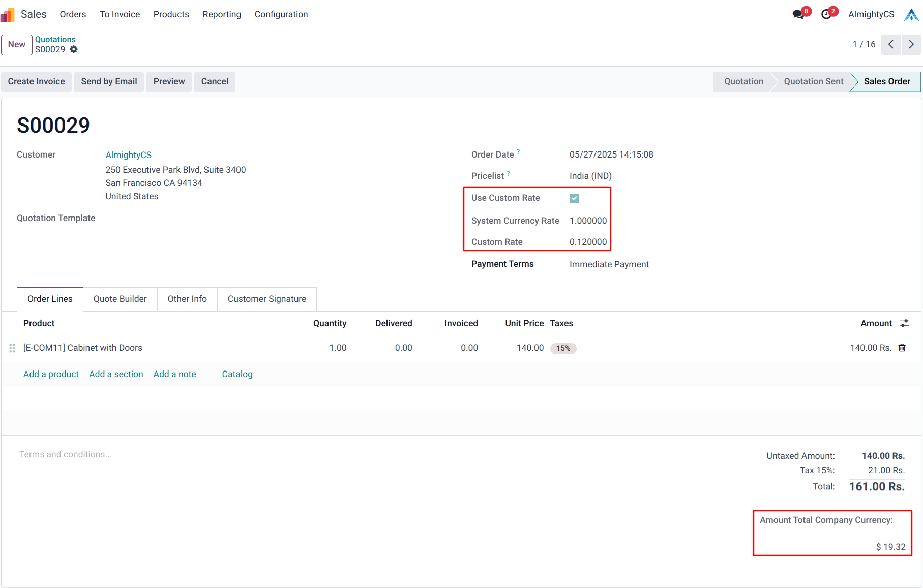Uncheck the Use Custom Rate checkbox
Screen dimensions: 923x588
click(x=574, y=198)
